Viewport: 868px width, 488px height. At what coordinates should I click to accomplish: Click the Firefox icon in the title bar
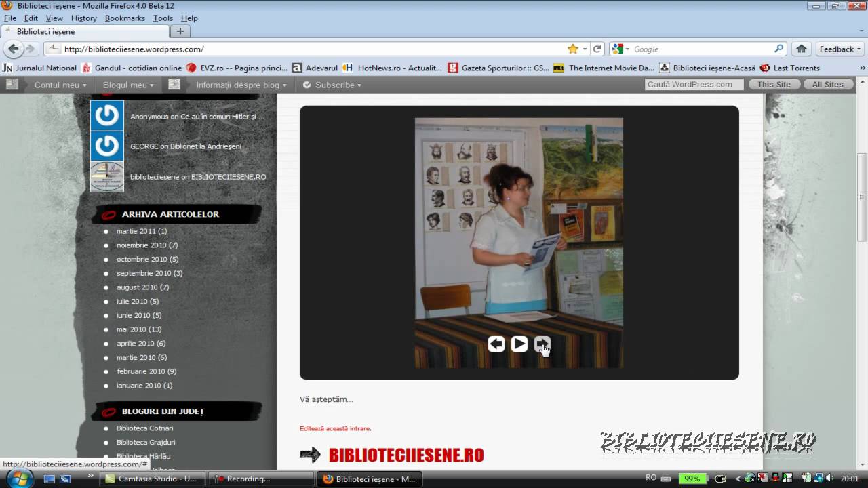coord(7,5)
